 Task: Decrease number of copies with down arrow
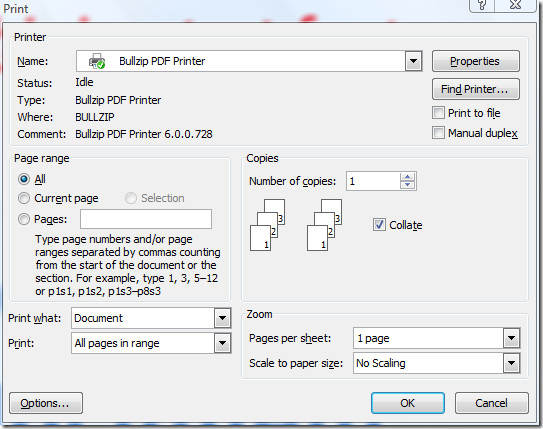(408, 185)
